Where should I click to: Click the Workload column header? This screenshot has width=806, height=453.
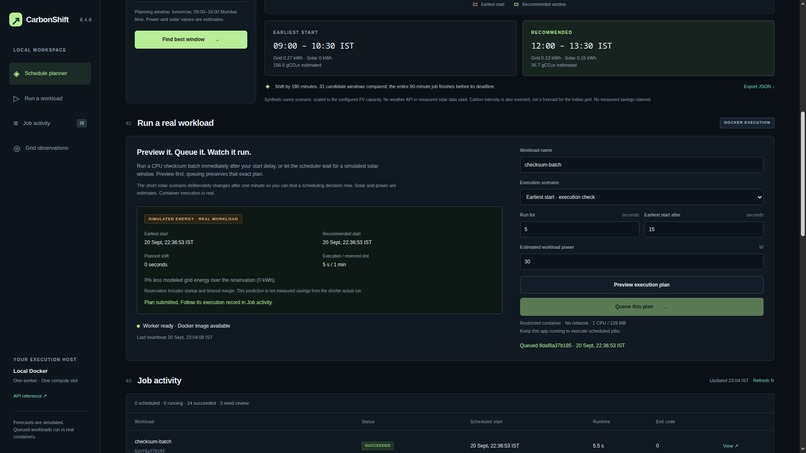(144, 422)
